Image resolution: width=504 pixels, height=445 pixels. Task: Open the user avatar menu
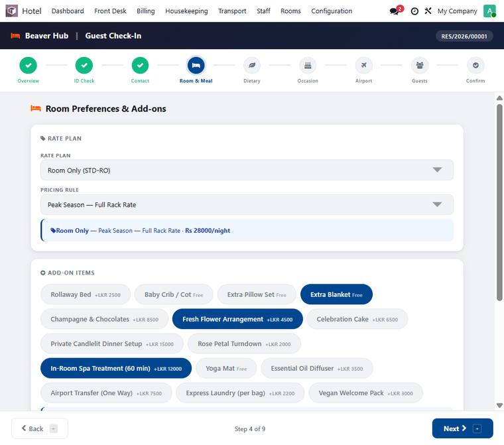(x=489, y=11)
